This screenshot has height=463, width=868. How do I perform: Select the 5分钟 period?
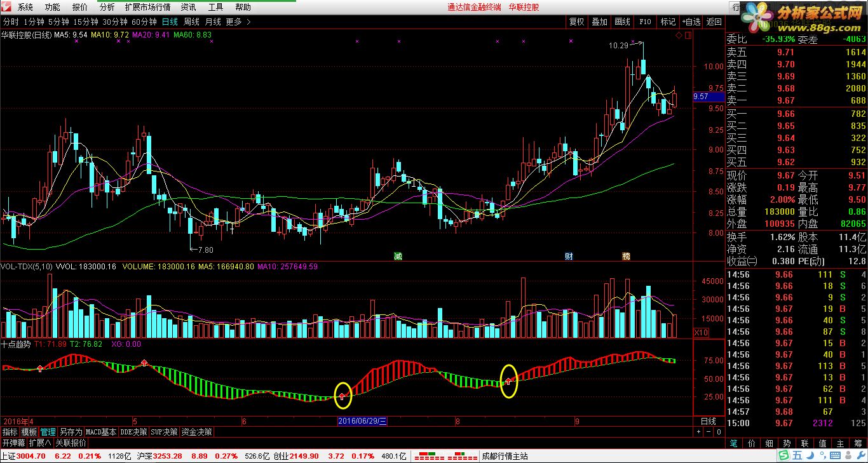pos(58,22)
